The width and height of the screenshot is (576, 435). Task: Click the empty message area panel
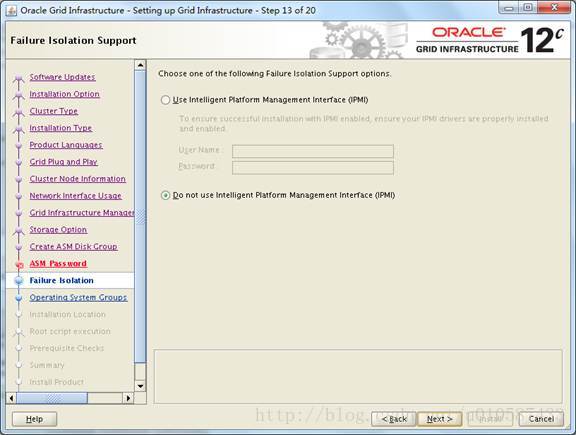click(x=358, y=376)
